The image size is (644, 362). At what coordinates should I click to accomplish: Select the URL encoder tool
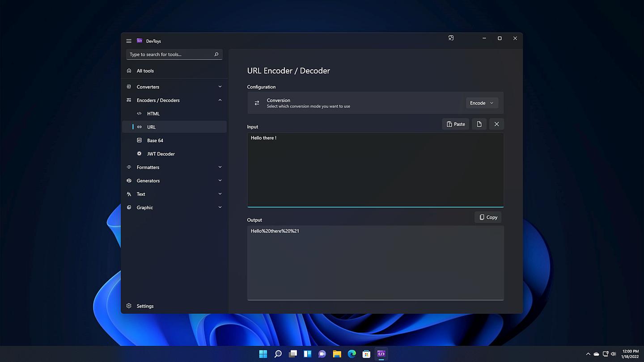(174, 127)
